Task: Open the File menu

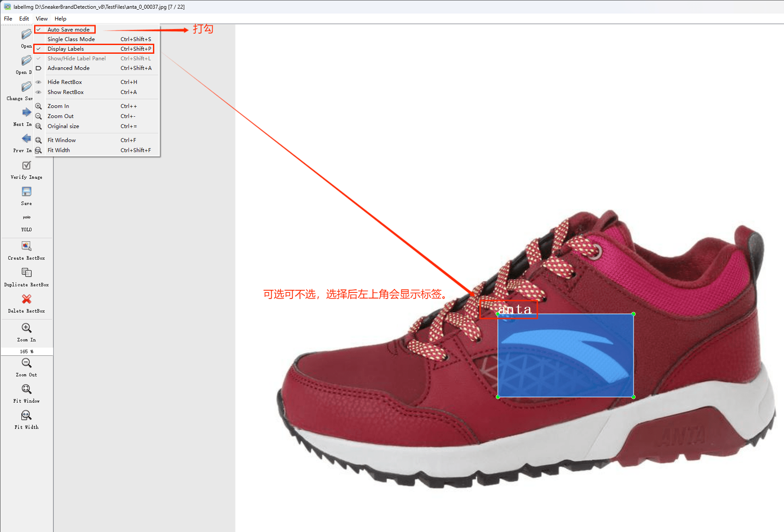Action: coord(8,19)
